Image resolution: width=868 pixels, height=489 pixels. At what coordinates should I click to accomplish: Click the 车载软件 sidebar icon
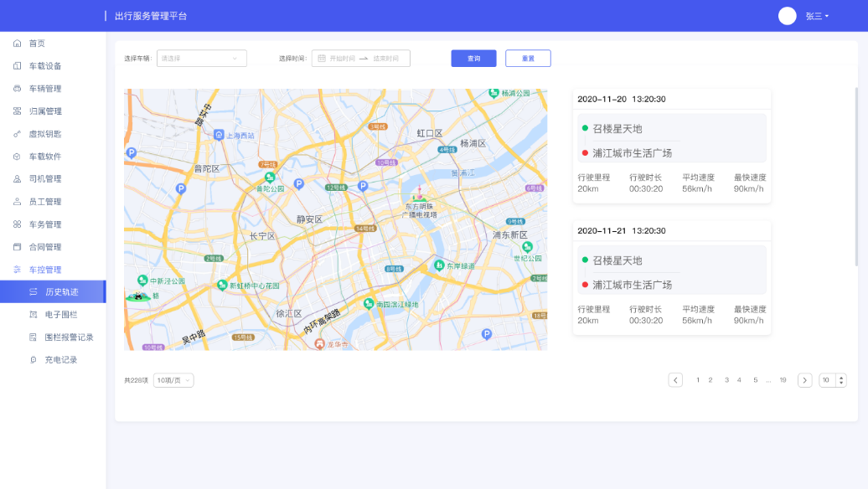coord(17,157)
